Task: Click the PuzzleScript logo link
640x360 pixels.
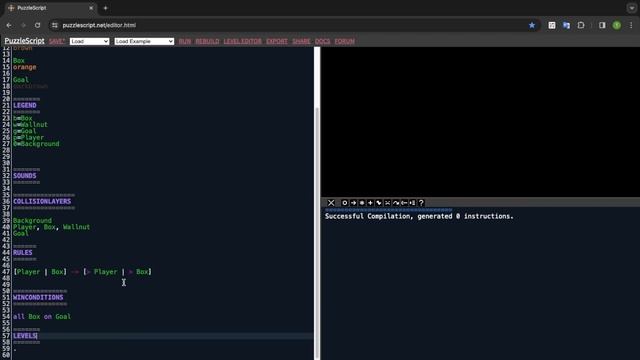Action: point(24,41)
